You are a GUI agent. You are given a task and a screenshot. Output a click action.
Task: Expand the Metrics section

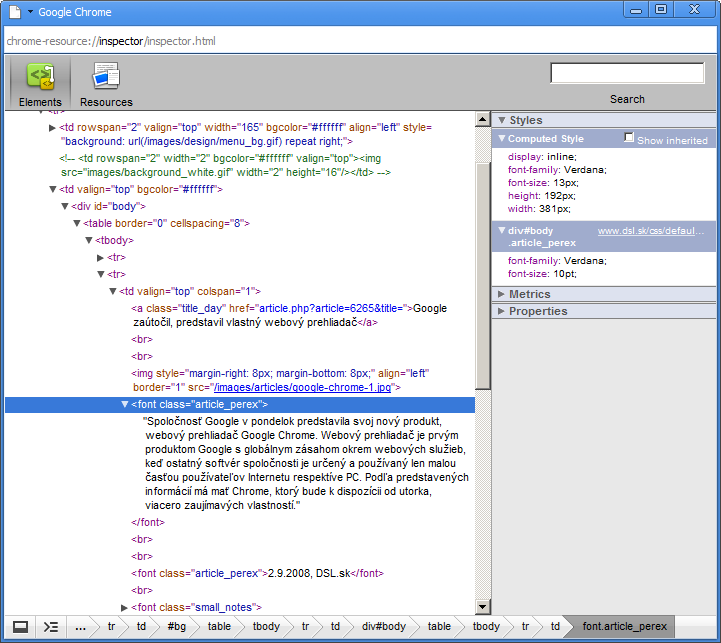[502, 294]
